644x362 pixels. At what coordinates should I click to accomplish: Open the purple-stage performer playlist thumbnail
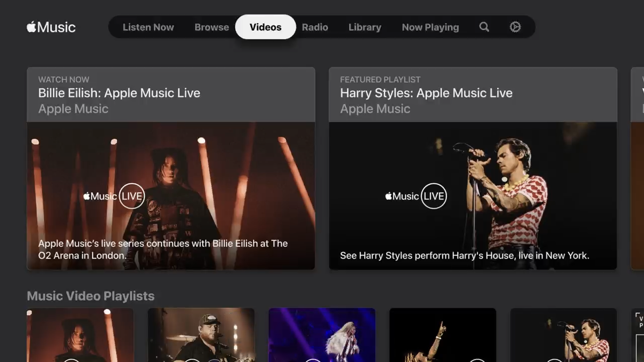pos(322,335)
